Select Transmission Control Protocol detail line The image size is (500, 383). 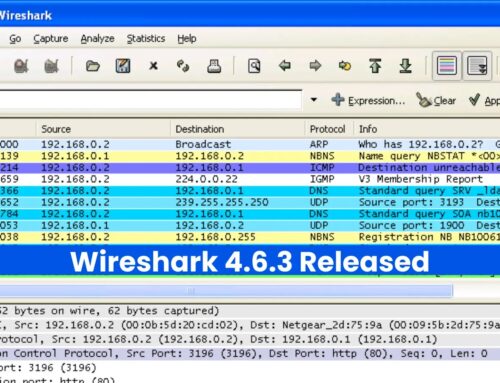pos(250,353)
